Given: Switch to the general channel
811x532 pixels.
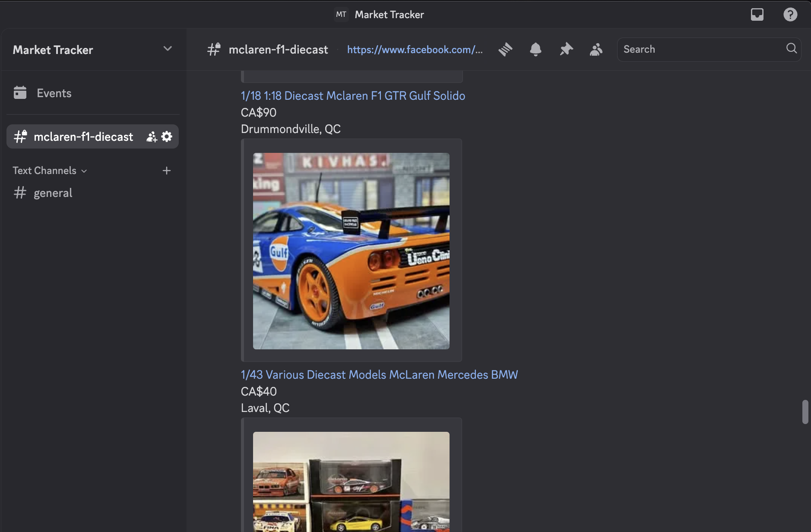Looking at the screenshot, I should tap(93, 193).
